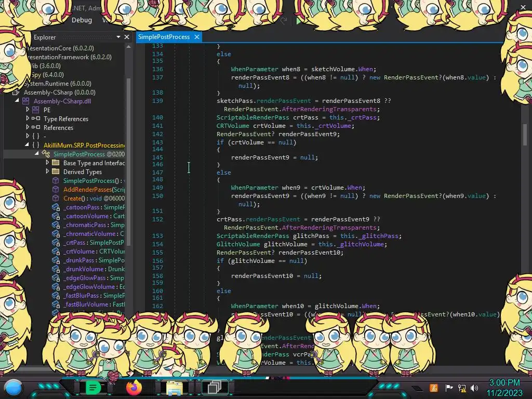Click the volume icon in system tray
Image resolution: width=532 pixels, height=399 pixels.
click(474, 388)
